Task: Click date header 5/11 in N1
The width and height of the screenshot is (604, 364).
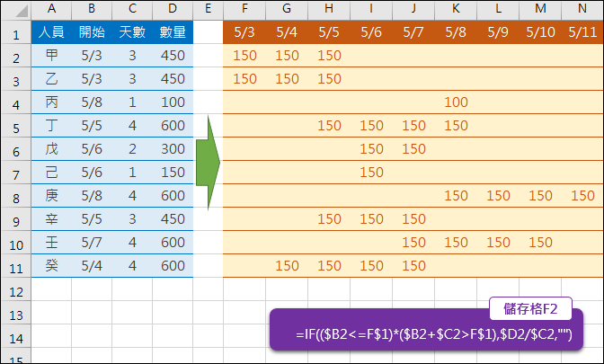Action: point(582,32)
